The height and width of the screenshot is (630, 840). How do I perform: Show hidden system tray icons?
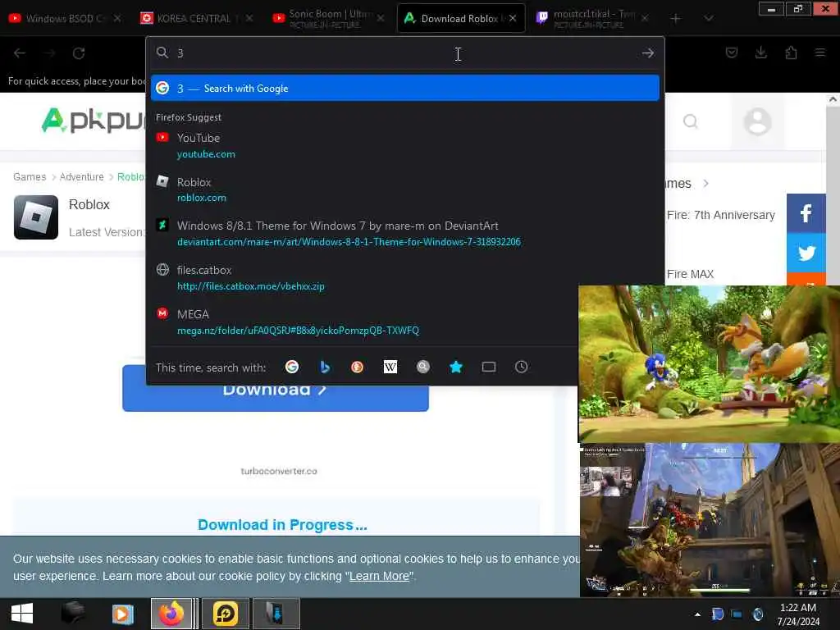click(697, 614)
